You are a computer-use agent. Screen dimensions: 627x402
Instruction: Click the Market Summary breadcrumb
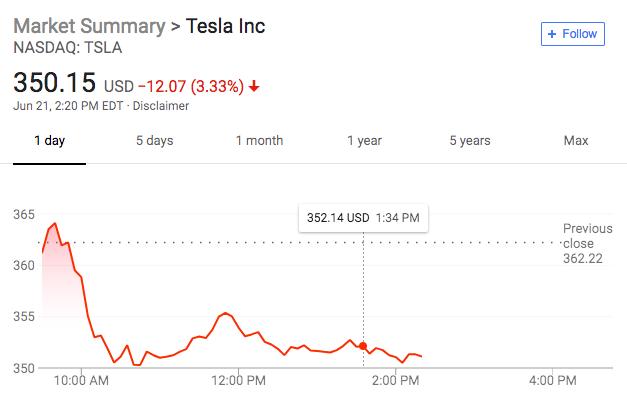[86, 25]
